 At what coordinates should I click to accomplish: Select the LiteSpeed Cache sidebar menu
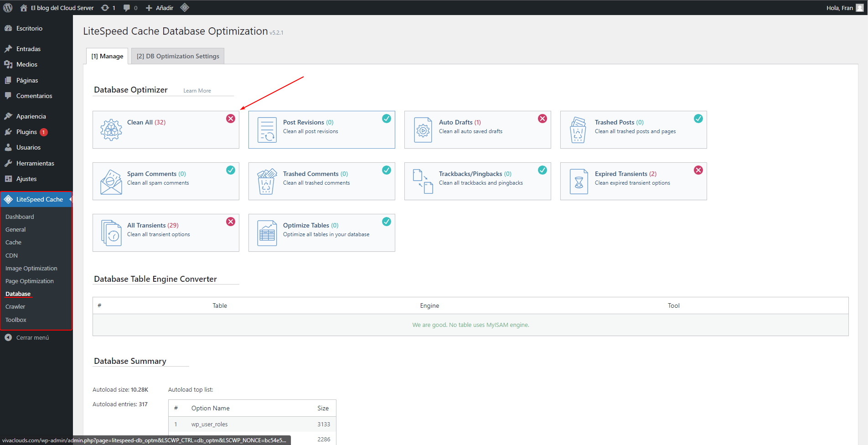tap(36, 199)
